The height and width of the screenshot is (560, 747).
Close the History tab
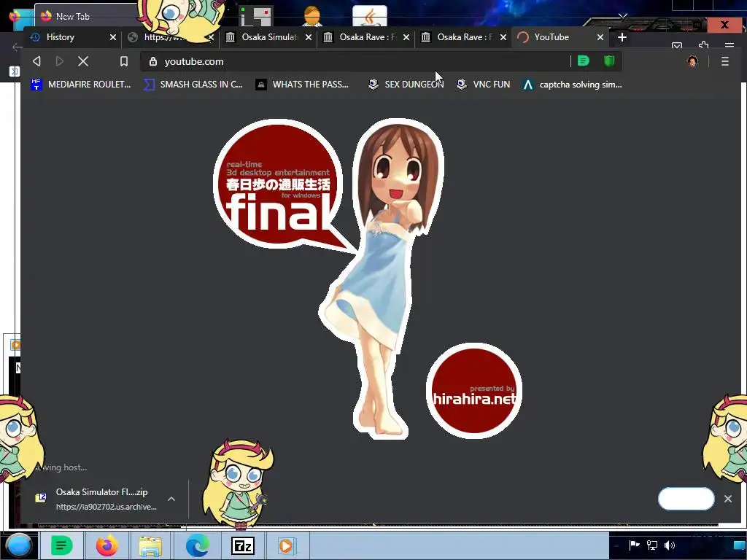click(113, 37)
